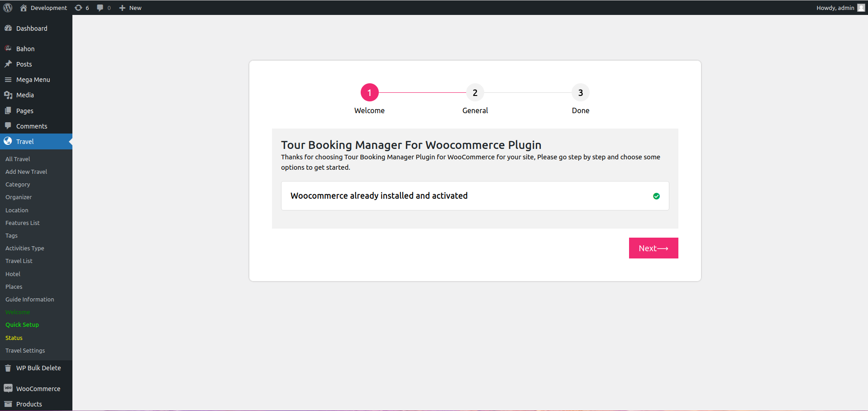Viewport: 868px width, 411px height.
Task: Select step 1 Welcome circle
Action: (x=369, y=93)
